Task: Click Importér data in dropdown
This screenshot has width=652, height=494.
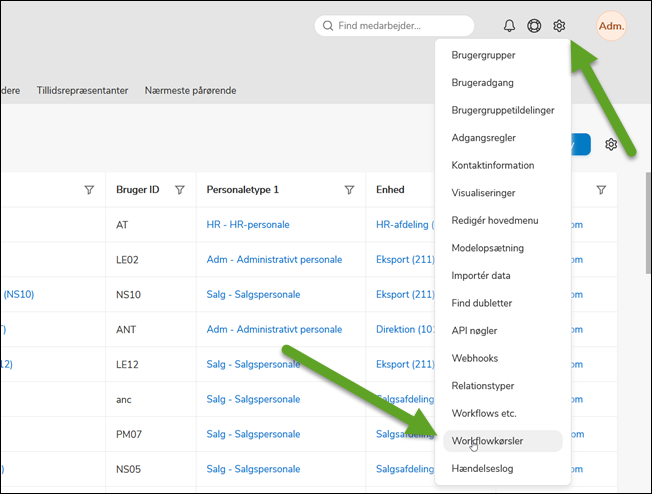Action: pos(480,275)
